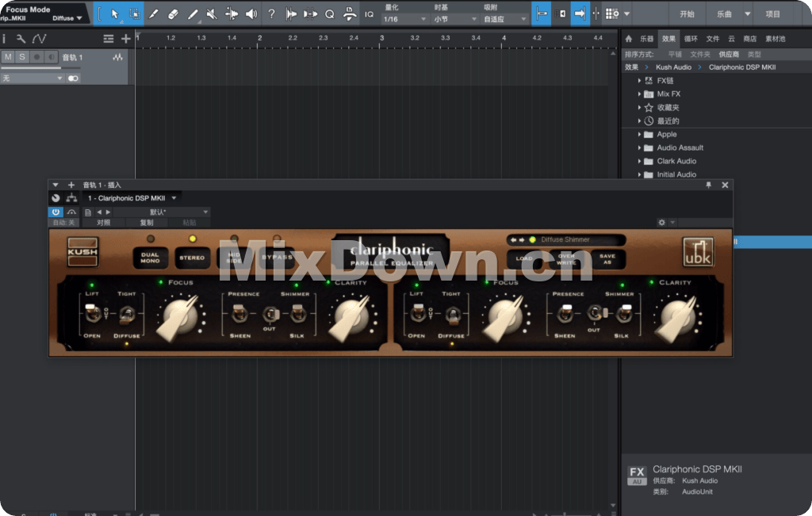Open the 量化 1/16 quantize dropdown

(x=404, y=19)
